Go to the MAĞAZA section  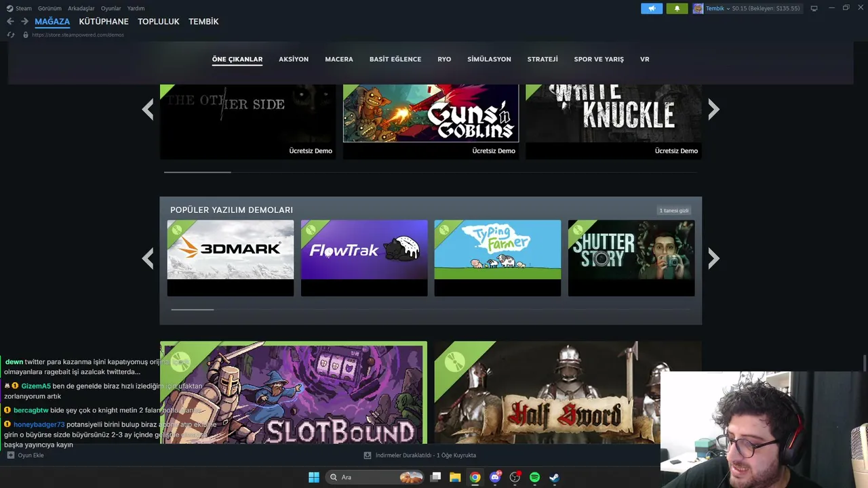(x=52, y=22)
